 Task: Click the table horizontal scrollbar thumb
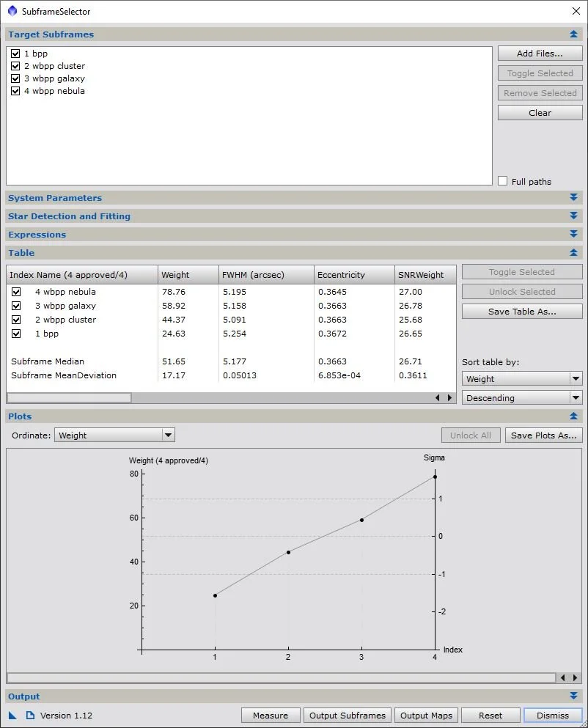[x=69, y=398]
